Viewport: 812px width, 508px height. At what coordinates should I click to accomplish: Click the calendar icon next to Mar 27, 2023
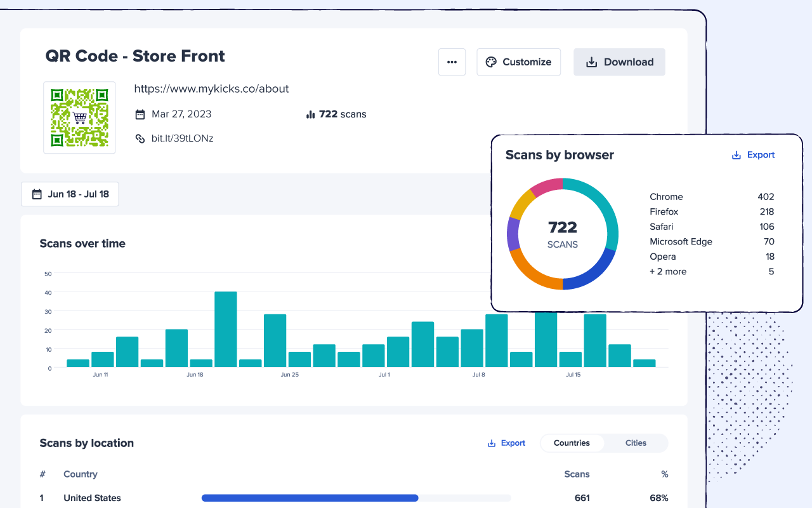140,114
